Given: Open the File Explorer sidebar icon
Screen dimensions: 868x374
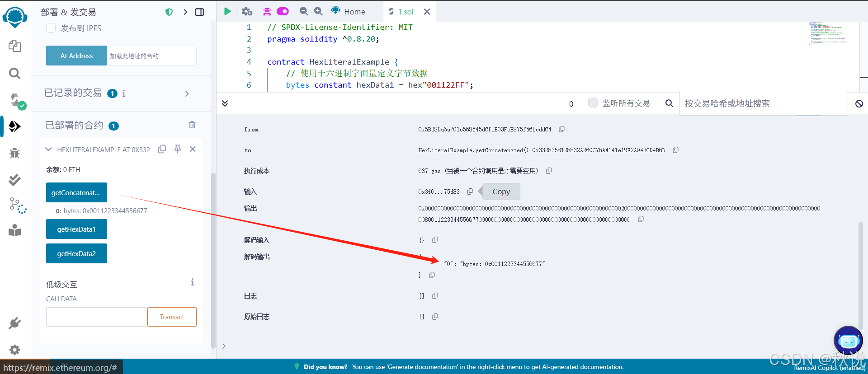Looking at the screenshot, I should (x=14, y=46).
